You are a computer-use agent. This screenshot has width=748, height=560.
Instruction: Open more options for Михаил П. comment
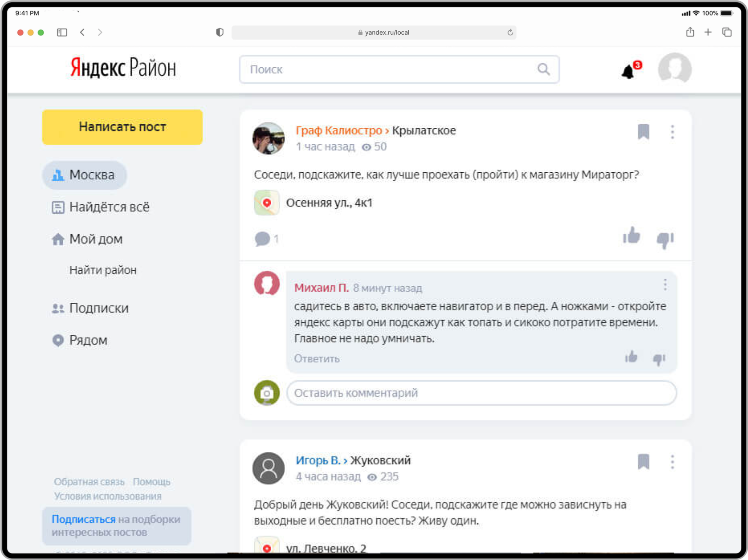665,285
